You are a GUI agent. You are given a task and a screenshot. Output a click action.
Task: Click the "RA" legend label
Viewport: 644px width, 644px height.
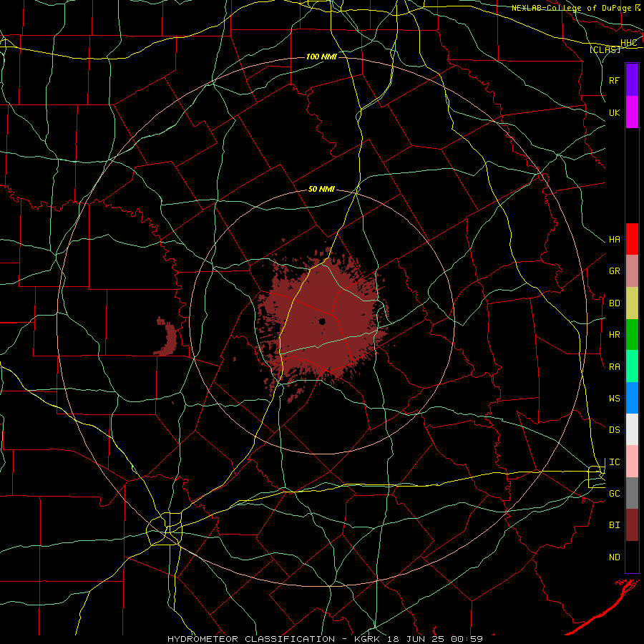pos(615,366)
